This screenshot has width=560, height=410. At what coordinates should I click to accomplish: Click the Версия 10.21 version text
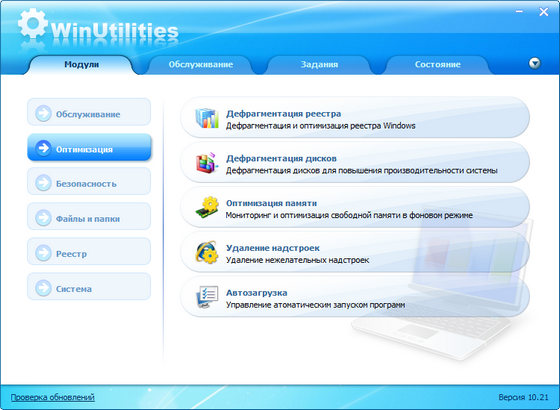(523, 397)
